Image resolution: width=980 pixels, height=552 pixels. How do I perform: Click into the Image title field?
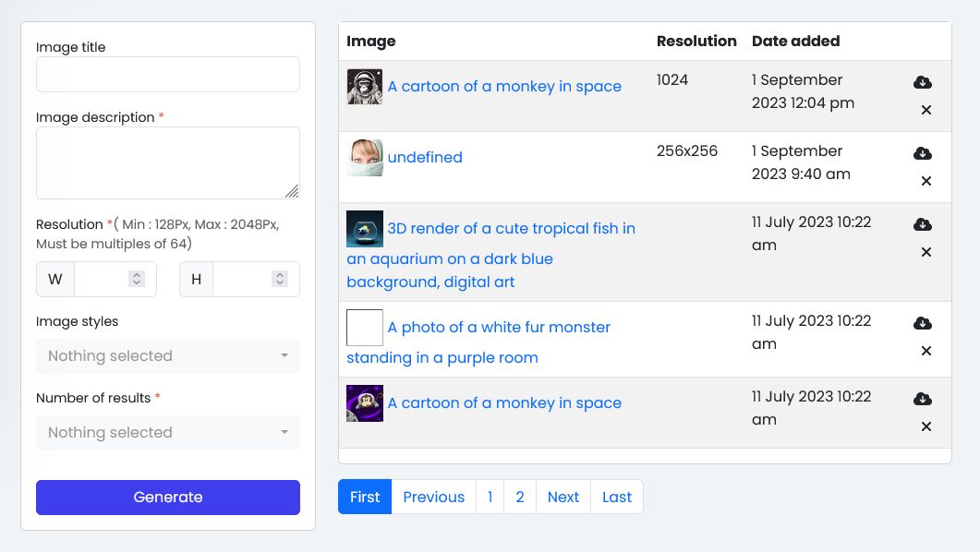[x=168, y=75]
